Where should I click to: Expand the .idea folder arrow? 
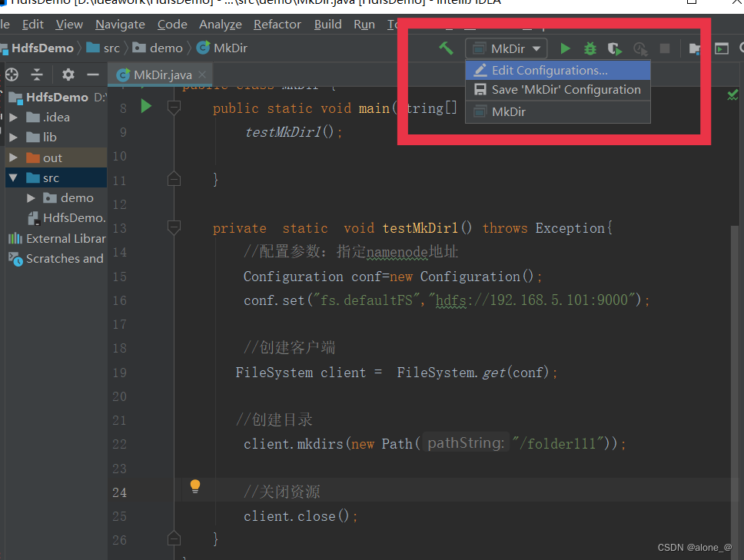tap(13, 117)
